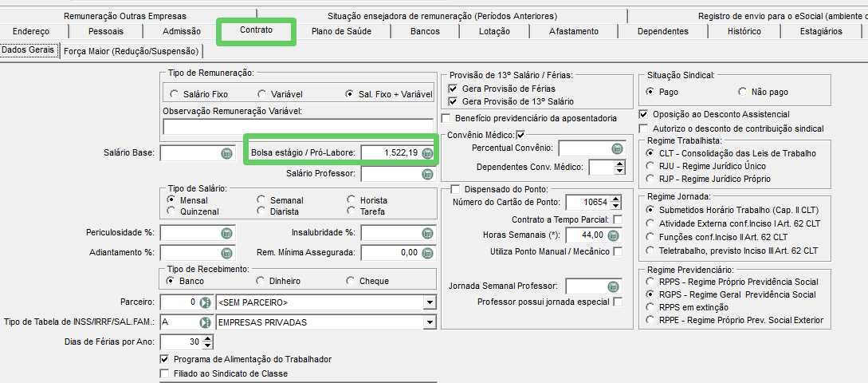The height and width of the screenshot is (383, 868).
Task: Open the Histórico tab
Action: point(744,32)
